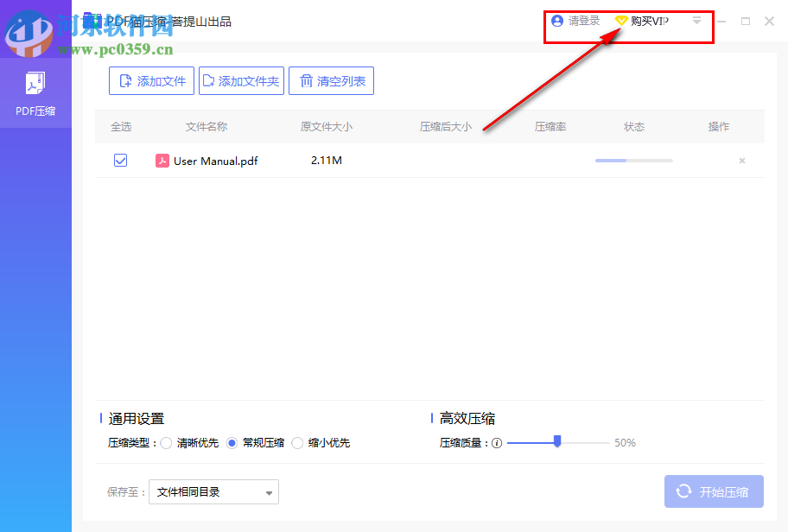The height and width of the screenshot is (532, 788).
Task: Click the 请登录 login link
Action: tap(584, 21)
